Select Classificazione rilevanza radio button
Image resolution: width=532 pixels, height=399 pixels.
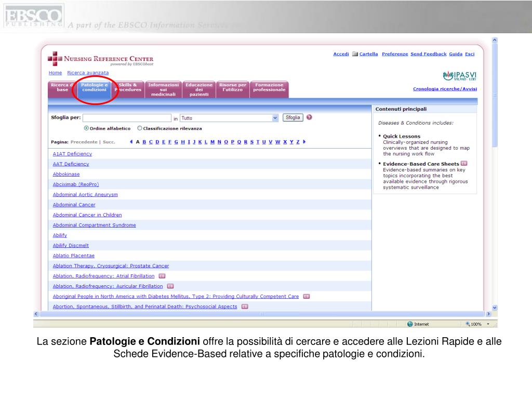[139, 128]
